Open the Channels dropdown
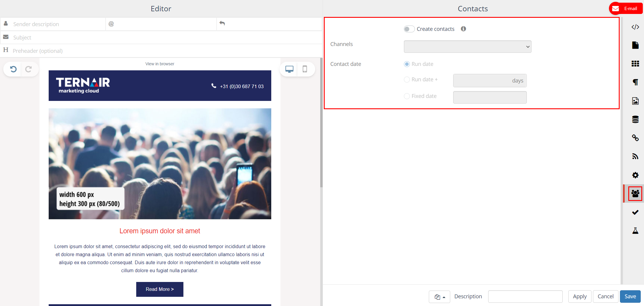Screen dimensions: 644x306 (467, 47)
